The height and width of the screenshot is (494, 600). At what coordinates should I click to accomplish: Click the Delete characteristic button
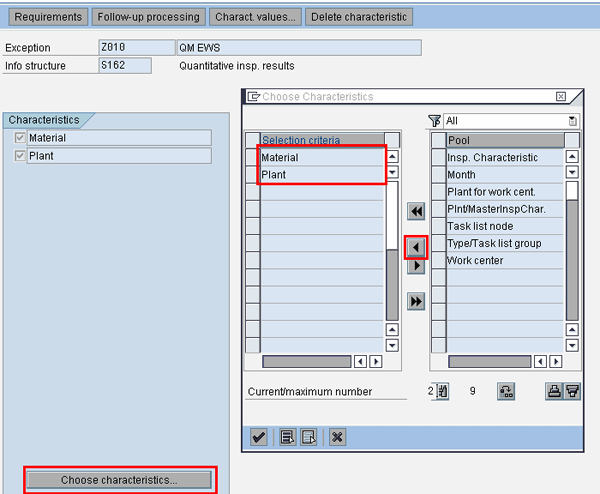click(x=359, y=17)
